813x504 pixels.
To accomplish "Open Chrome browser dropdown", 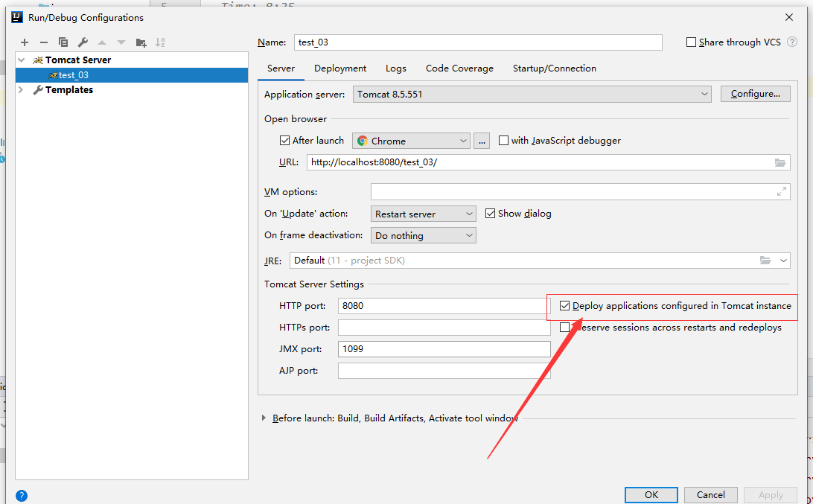I will coord(411,141).
